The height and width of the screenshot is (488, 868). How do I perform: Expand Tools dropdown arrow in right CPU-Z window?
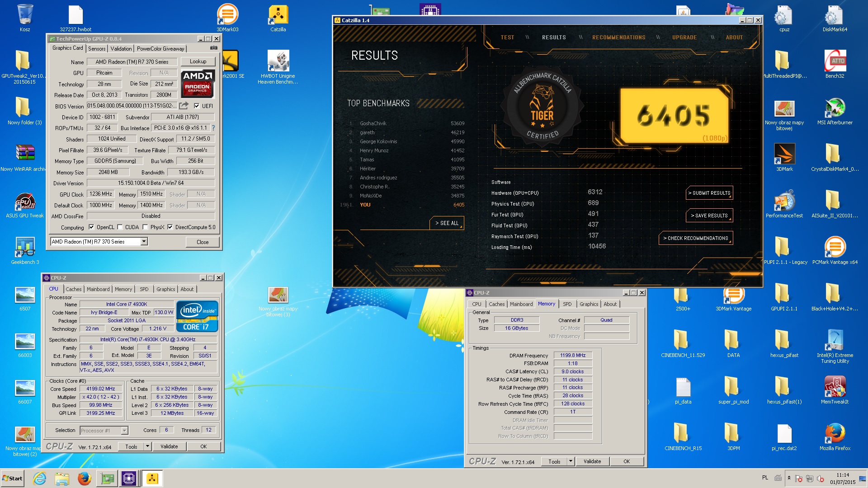pos(571,461)
